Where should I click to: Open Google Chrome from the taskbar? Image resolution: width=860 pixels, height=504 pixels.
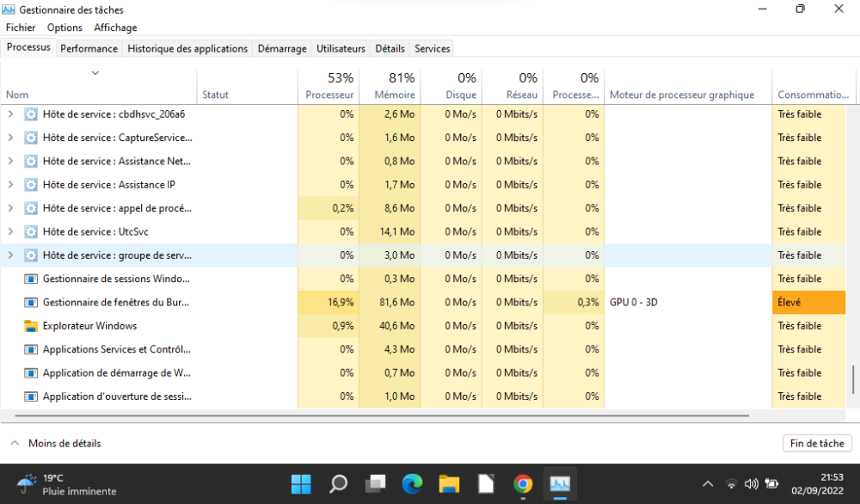pyautogui.click(x=523, y=483)
